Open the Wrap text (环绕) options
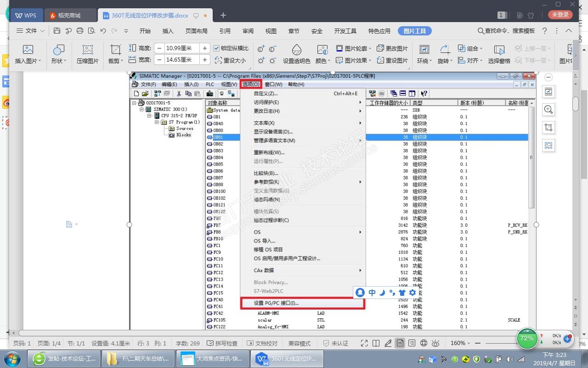Screen dimensions: 588x368 pos(424,54)
